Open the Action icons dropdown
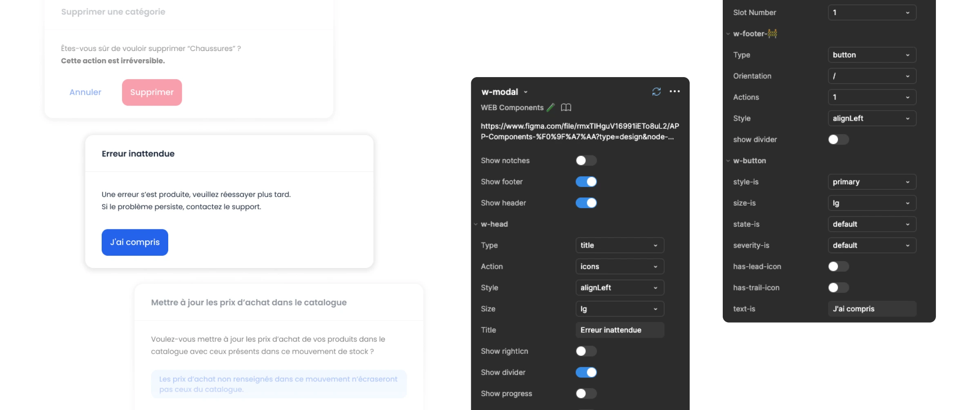The width and height of the screenshot is (980, 410). [619, 267]
